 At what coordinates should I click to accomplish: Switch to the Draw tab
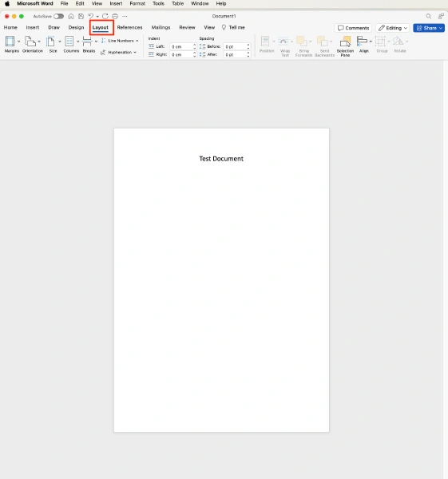click(x=54, y=27)
